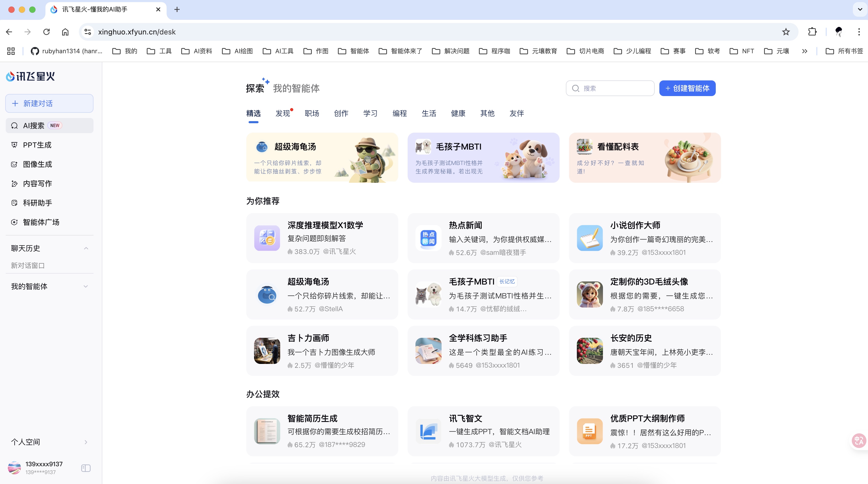This screenshot has width=868, height=484.
Task: Select the 发现 category tab
Action: click(283, 114)
